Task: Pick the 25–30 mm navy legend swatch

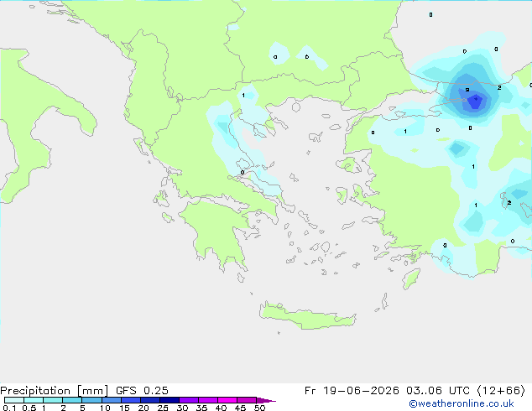Action: [170, 400]
